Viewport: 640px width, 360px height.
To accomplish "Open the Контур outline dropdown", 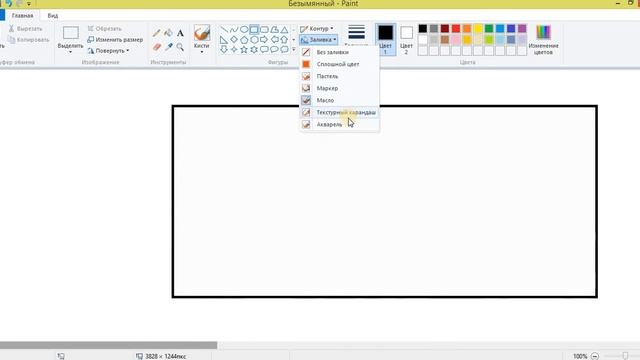I will [x=317, y=29].
